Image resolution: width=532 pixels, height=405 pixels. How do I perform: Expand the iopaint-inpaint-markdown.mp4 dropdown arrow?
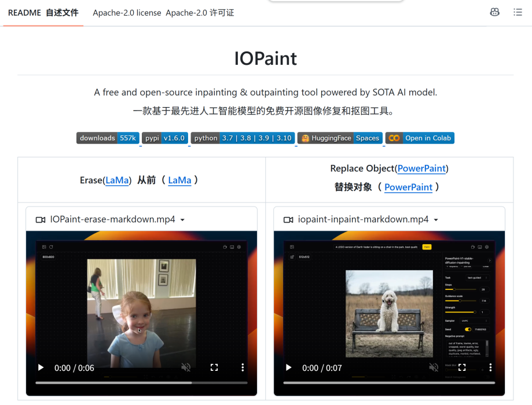(436, 220)
